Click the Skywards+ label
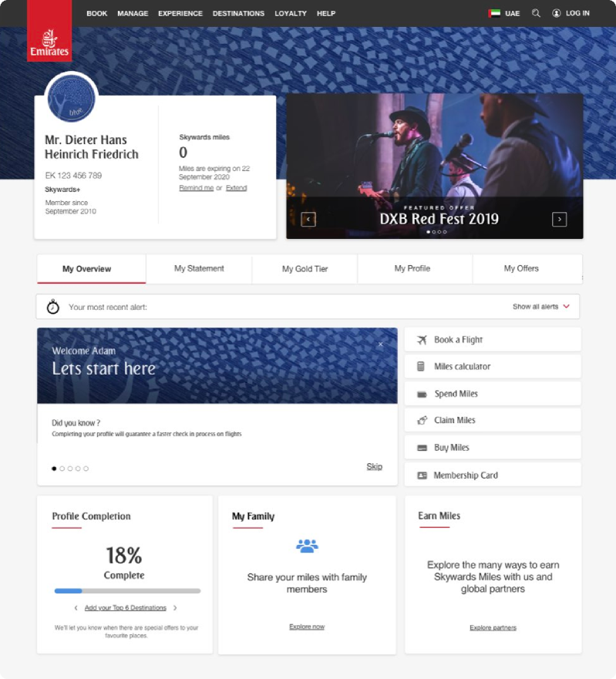 pos(62,190)
